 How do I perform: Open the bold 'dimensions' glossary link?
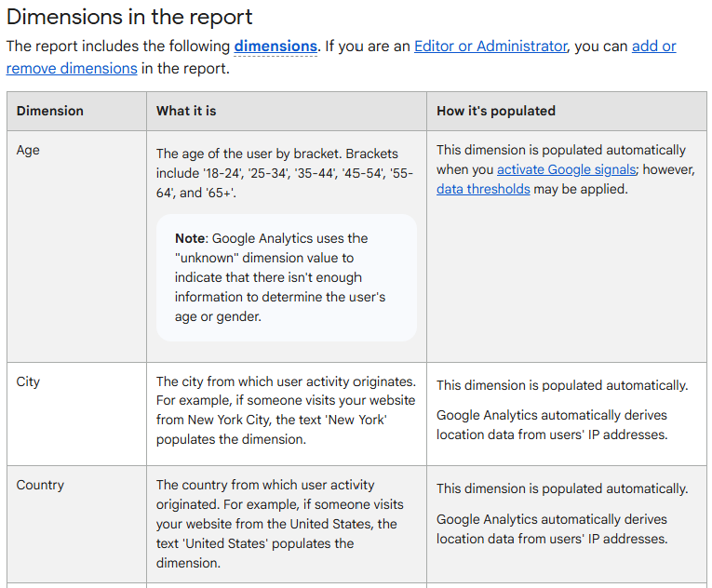(275, 46)
